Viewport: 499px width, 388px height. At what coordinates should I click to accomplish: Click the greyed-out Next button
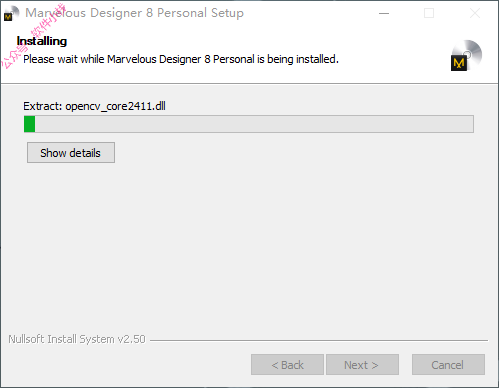coord(362,365)
